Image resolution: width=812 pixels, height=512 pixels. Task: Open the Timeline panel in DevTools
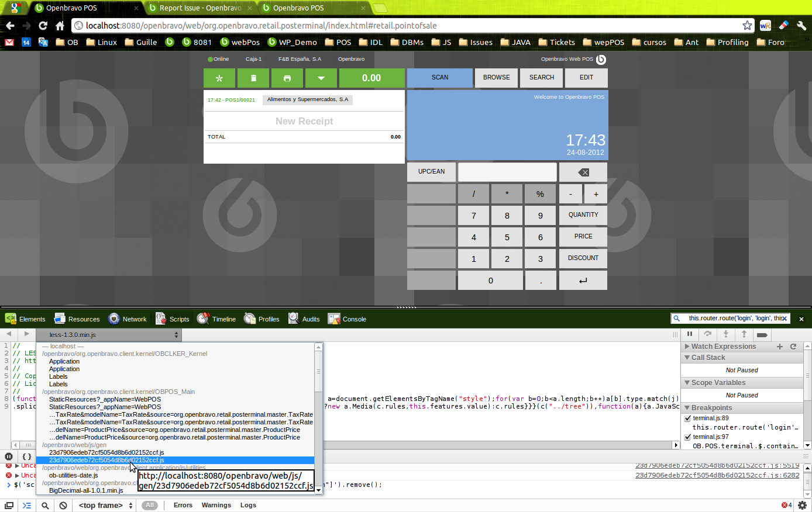pos(216,319)
